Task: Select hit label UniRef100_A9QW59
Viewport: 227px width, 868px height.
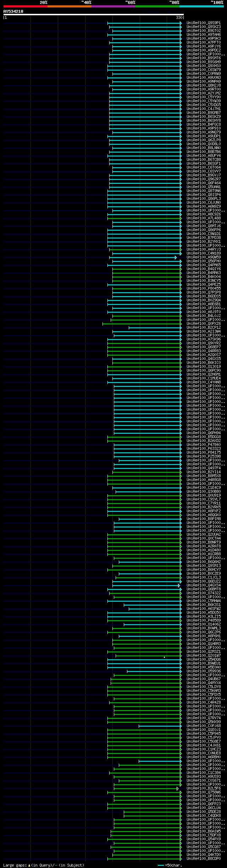Action: click(x=204, y=257)
